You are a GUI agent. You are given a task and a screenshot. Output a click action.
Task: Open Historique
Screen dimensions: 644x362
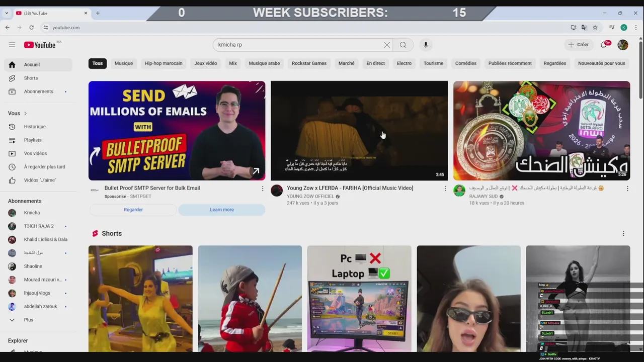(x=38, y=127)
